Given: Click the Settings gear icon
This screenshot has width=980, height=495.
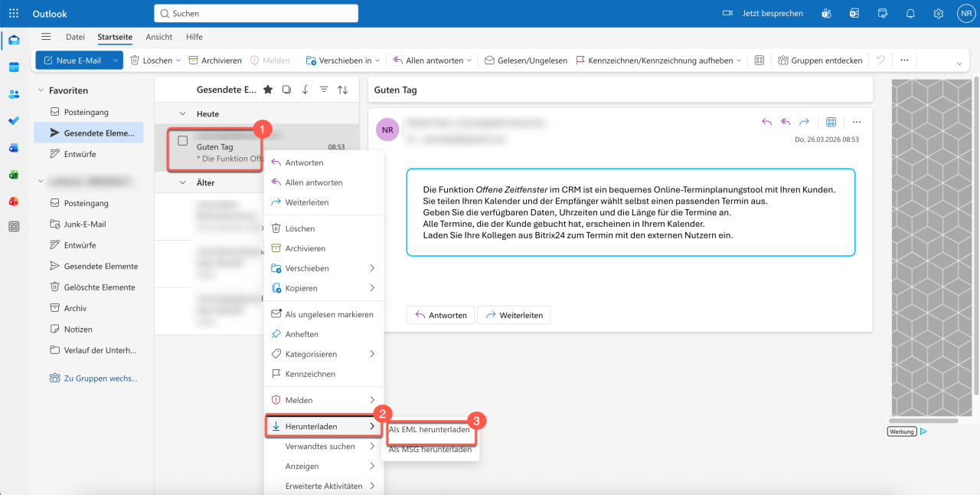Looking at the screenshot, I should coord(938,14).
